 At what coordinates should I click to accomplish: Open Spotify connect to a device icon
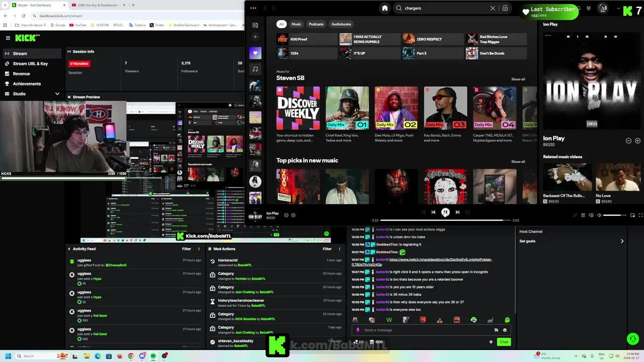point(591,215)
